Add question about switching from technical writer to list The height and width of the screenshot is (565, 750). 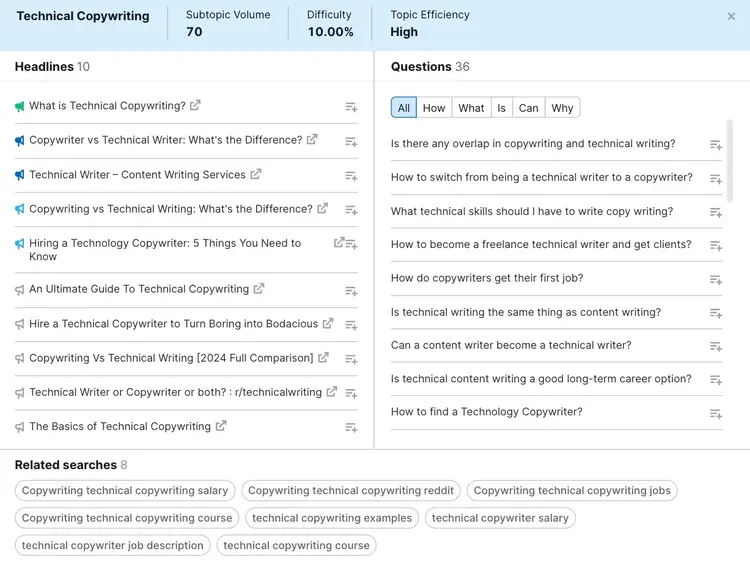click(x=716, y=179)
